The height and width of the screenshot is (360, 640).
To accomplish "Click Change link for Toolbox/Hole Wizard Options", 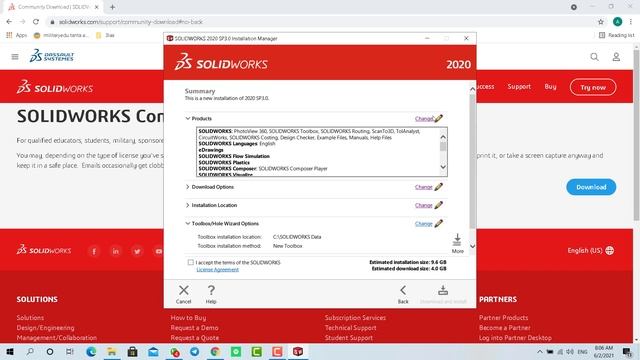I will tap(423, 223).
